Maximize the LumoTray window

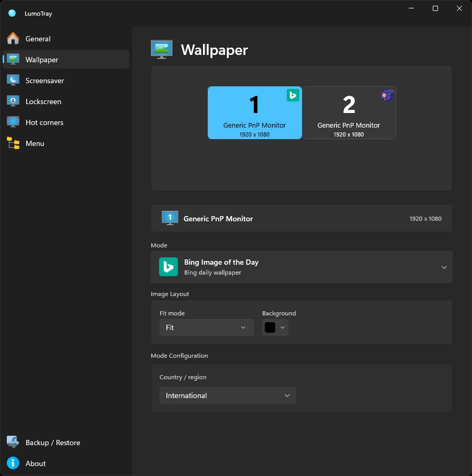click(x=435, y=8)
